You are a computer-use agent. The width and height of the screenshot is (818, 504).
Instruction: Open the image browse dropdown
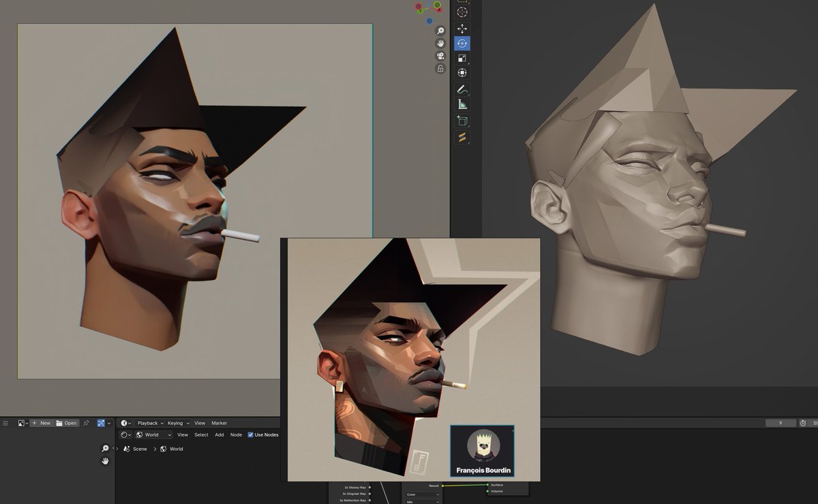point(23,423)
